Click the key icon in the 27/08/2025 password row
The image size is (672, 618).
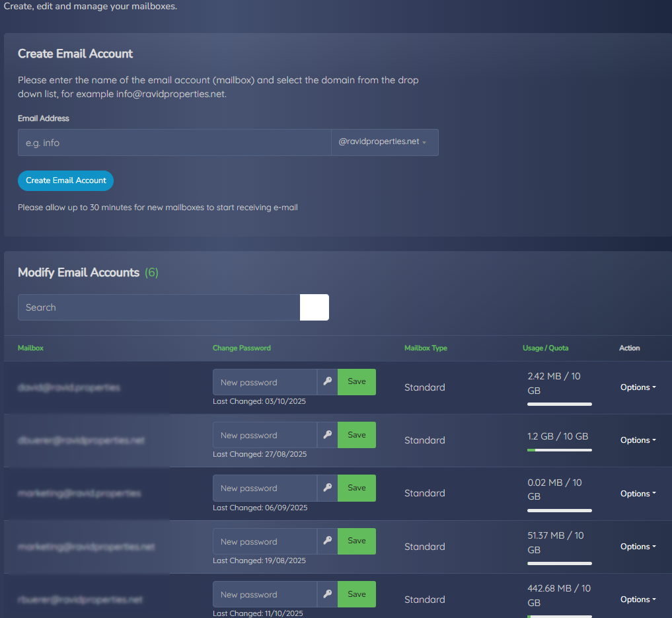point(327,435)
